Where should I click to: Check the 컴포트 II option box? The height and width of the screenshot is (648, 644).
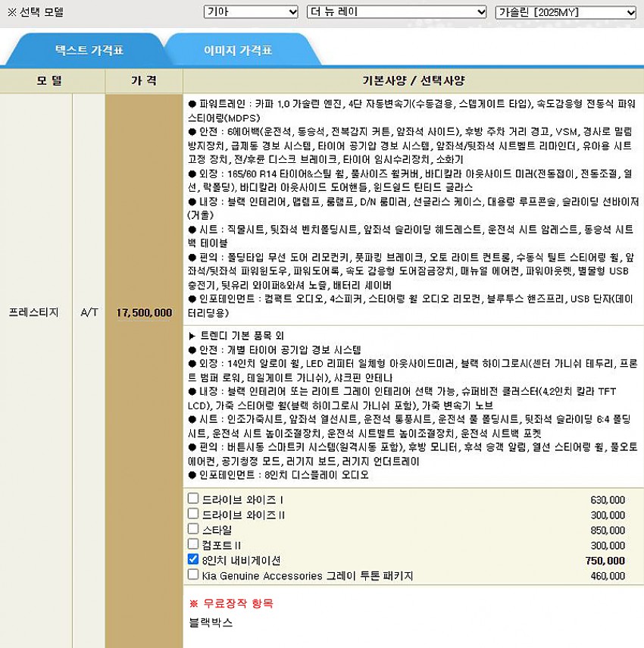(194, 545)
